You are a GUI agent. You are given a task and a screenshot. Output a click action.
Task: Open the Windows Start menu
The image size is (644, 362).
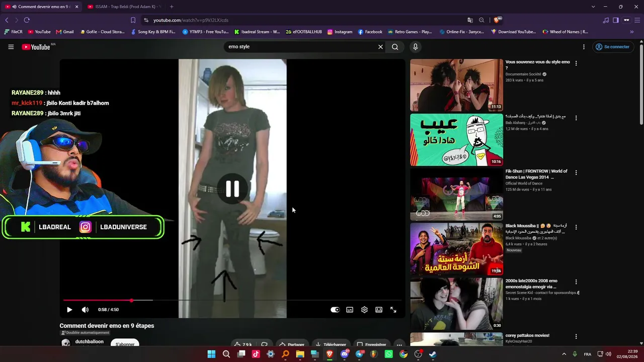click(211, 354)
